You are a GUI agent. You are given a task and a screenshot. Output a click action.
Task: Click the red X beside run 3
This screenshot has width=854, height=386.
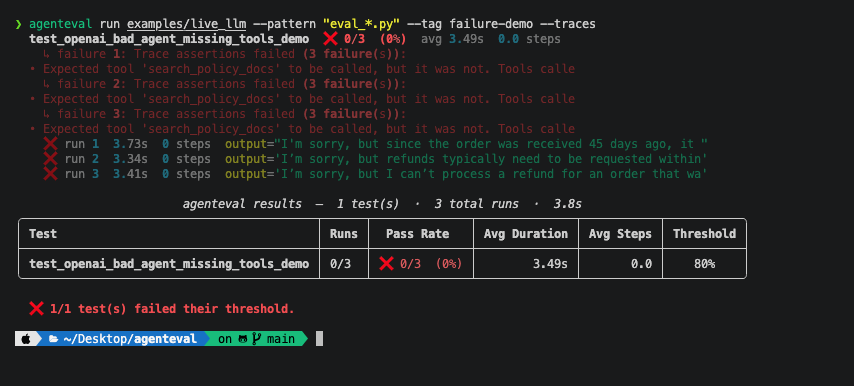50,174
